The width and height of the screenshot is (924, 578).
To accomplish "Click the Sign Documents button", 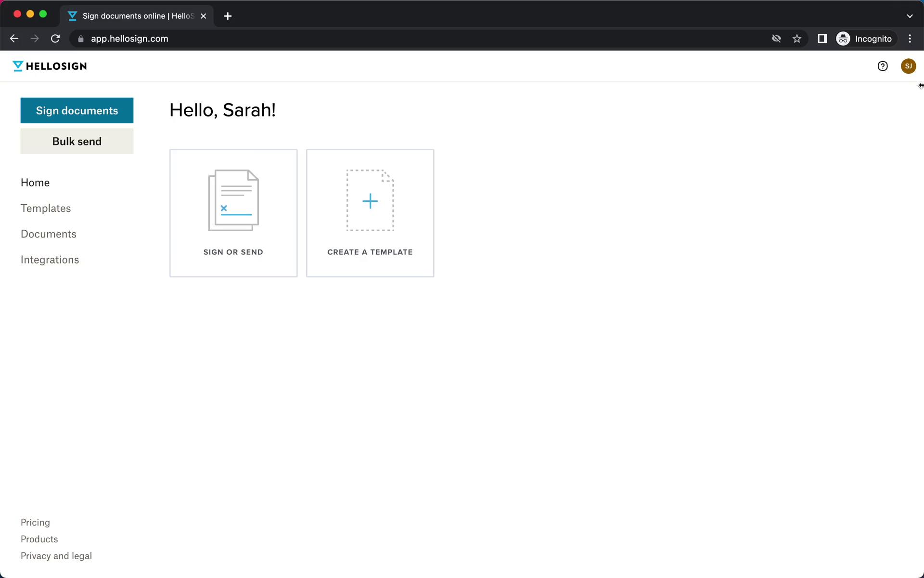I will pyautogui.click(x=77, y=110).
